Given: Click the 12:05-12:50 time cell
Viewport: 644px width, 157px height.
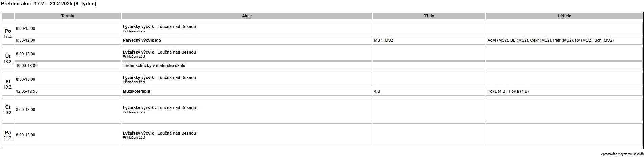Looking at the screenshot, I should [68, 91].
